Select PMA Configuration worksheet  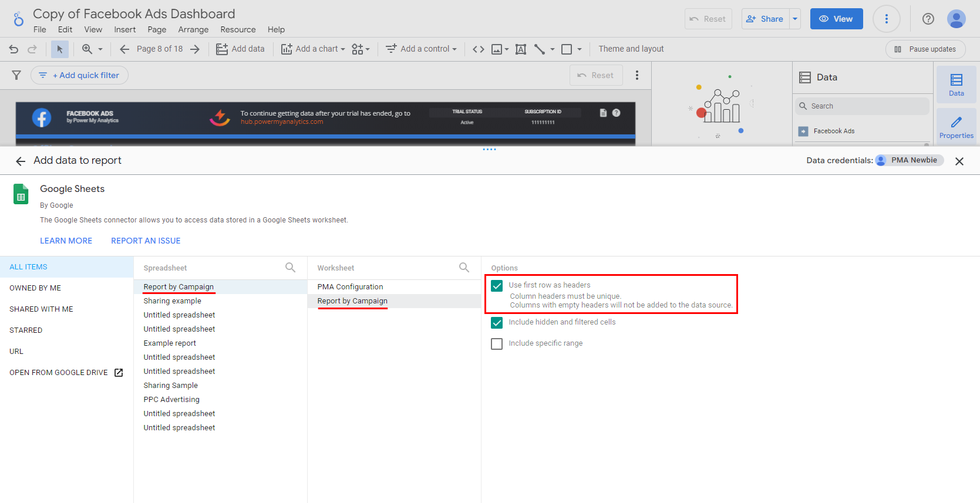pos(350,287)
